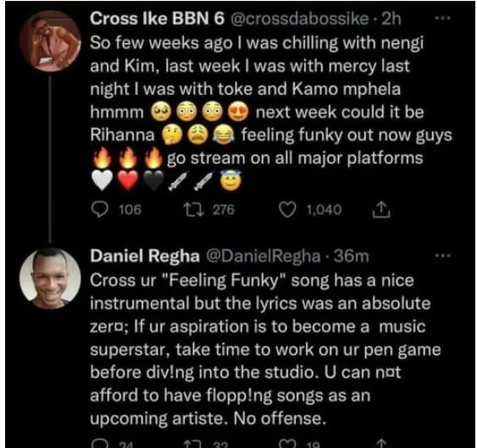The image size is (477, 448).
Task: Visit @DanielRegha handle
Action: pos(263,256)
